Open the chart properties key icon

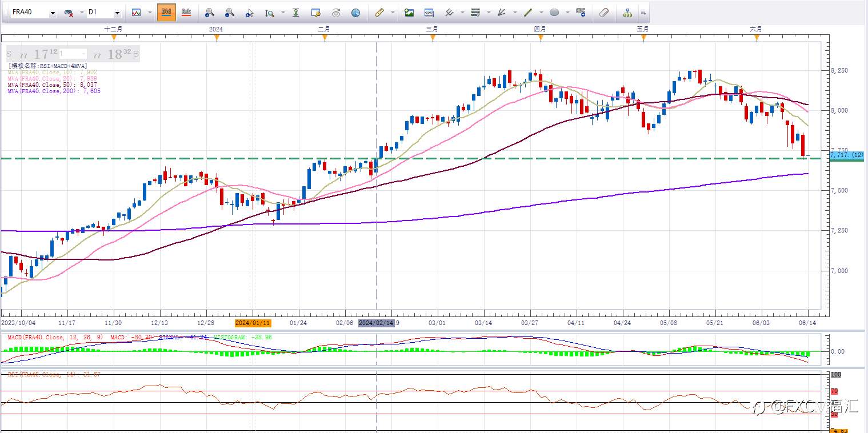(x=315, y=13)
